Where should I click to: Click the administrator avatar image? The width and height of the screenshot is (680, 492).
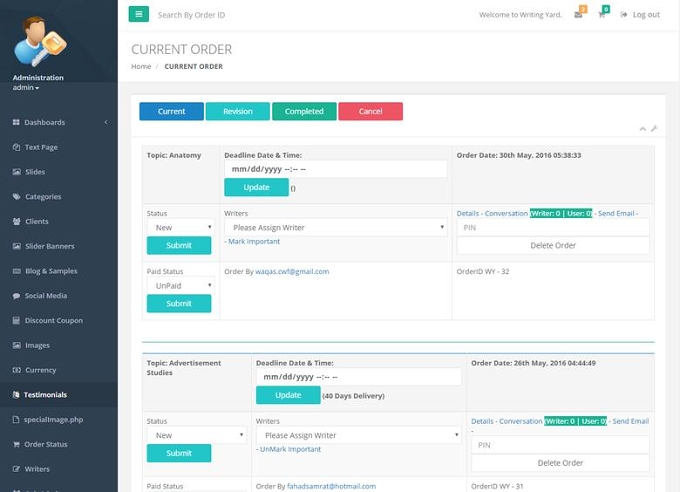click(x=40, y=41)
